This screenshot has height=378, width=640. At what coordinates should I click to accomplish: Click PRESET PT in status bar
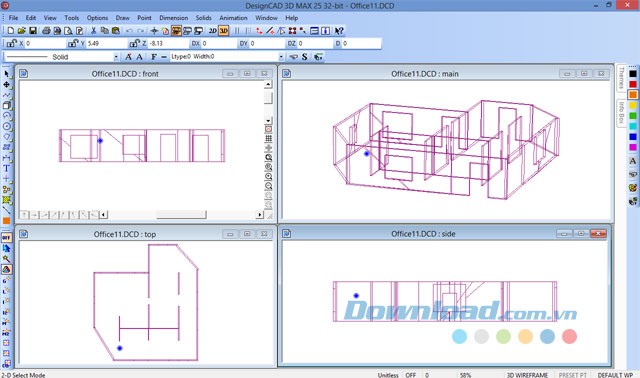[x=572, y=375]
